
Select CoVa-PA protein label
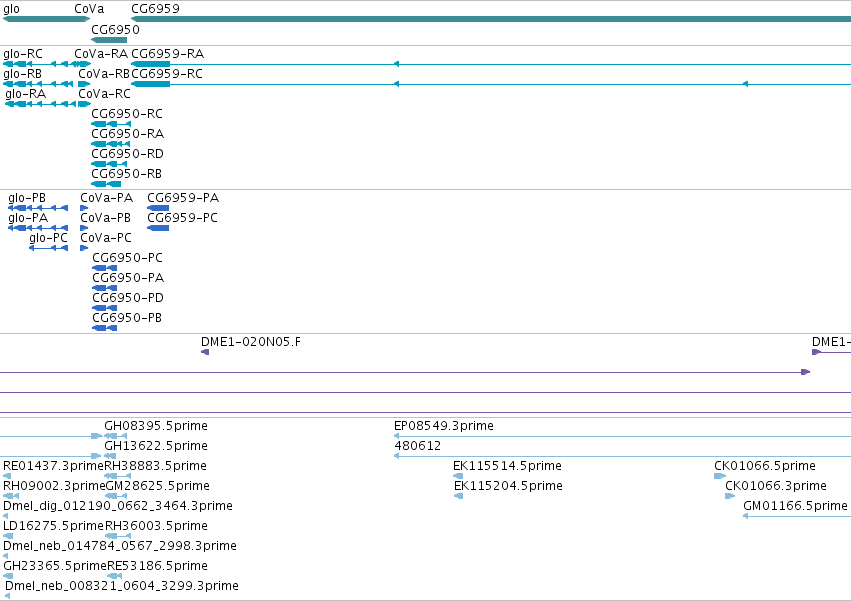point(106,198)
